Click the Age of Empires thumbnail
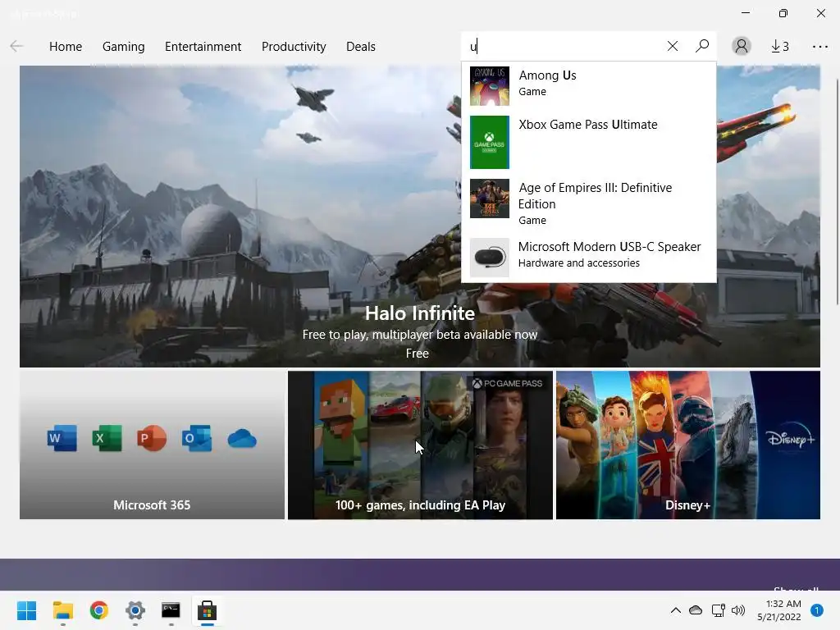 pos(490,199)
